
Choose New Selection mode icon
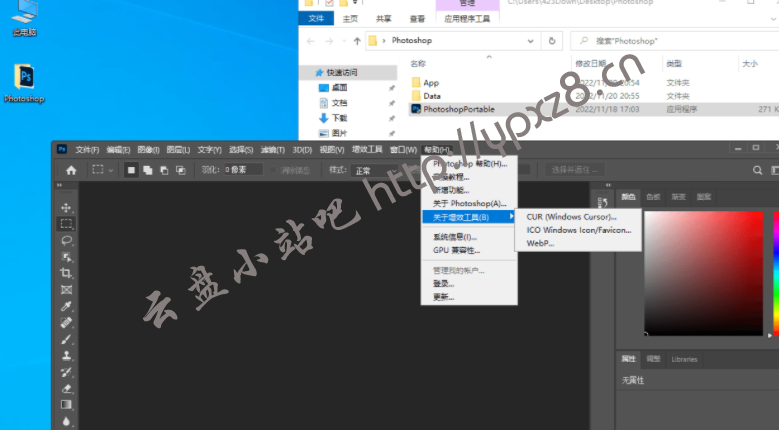click(131, 170)
